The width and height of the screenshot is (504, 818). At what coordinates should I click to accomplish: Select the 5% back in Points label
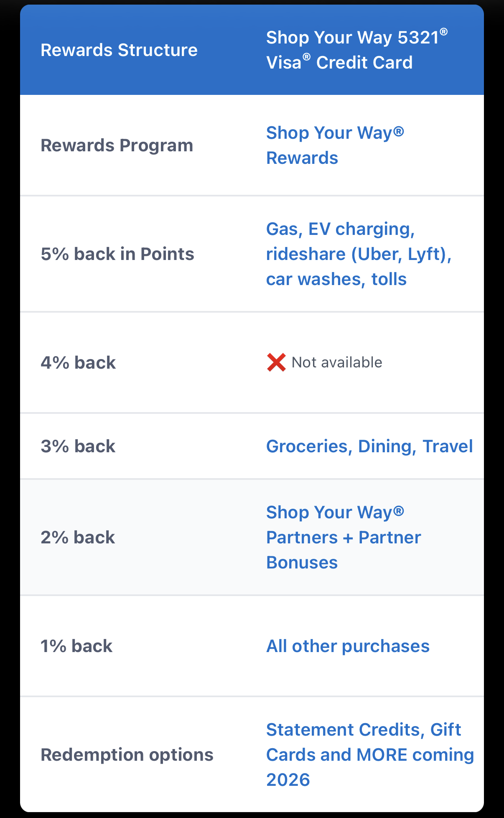click(x=117, y=254)
